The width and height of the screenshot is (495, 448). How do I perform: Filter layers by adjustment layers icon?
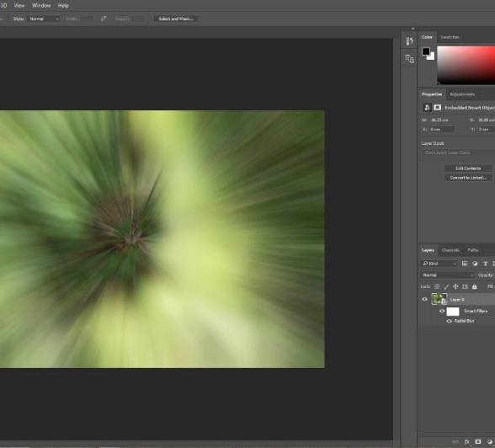pyautogui.click(x=475, y=264)
